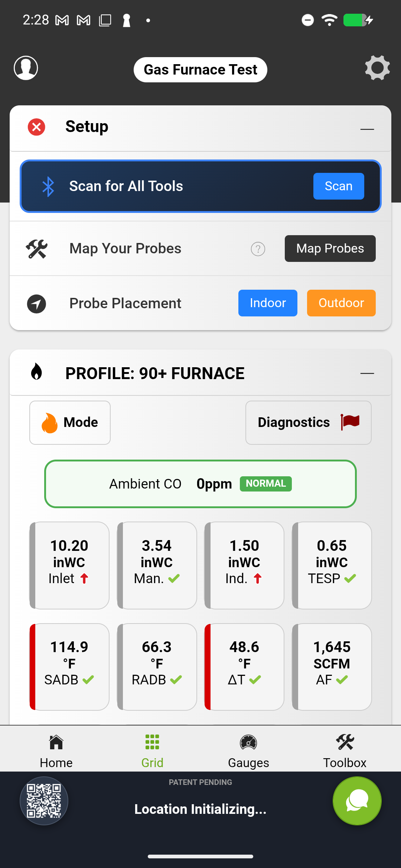The image size is (401, 868).
Task: Collapse the Setup panel
Action: 367,129
